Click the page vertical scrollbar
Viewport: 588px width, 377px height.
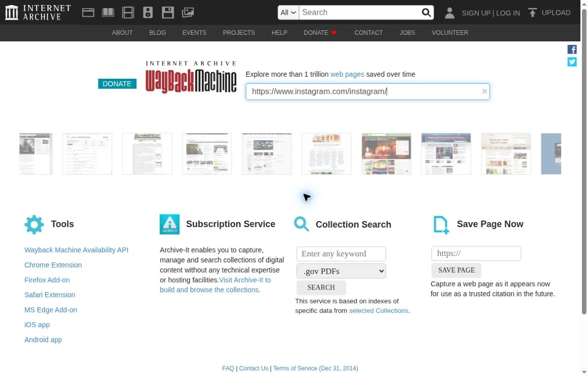584,161
